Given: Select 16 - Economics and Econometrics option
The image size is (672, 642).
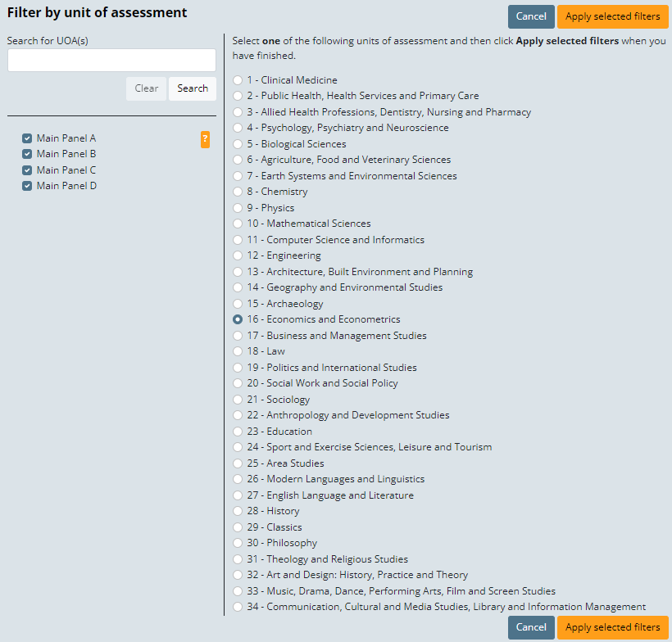Looking at the screenshot, I should [238, 319].
